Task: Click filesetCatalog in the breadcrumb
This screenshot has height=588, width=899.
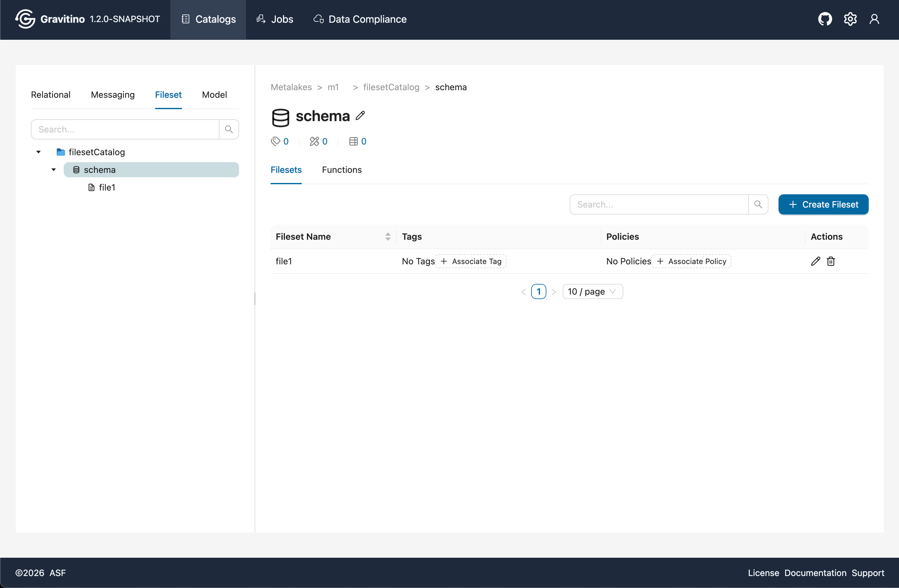Action: coord(391,87)
